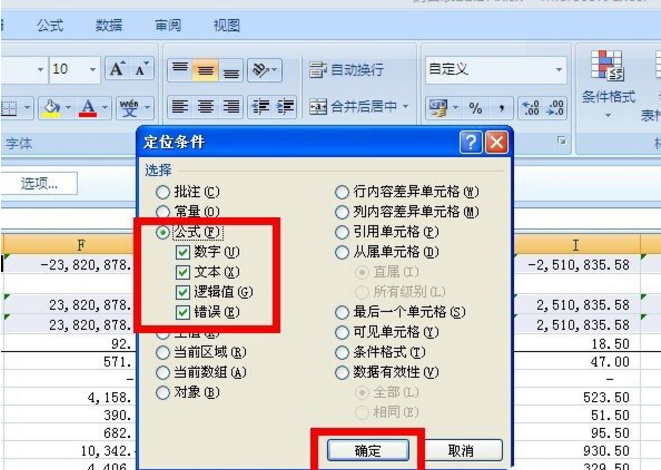Open the font name dropdown arrow
The image size is (661, 470).
coord(40,69)
